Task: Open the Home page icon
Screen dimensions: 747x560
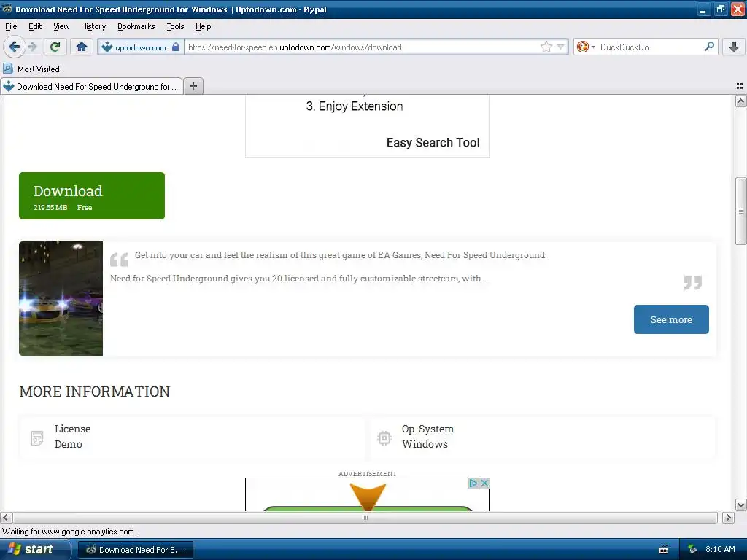Action: pyautogui.click(x=82, y=47)
